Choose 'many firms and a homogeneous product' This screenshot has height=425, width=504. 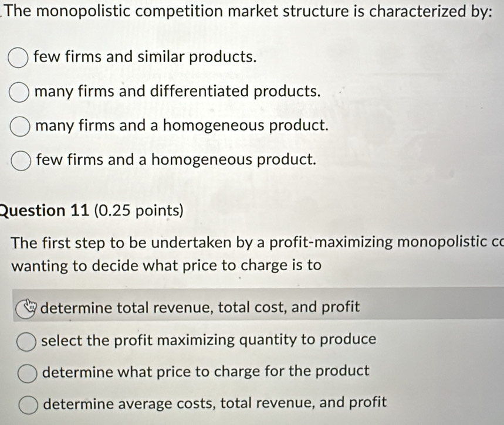18,126
